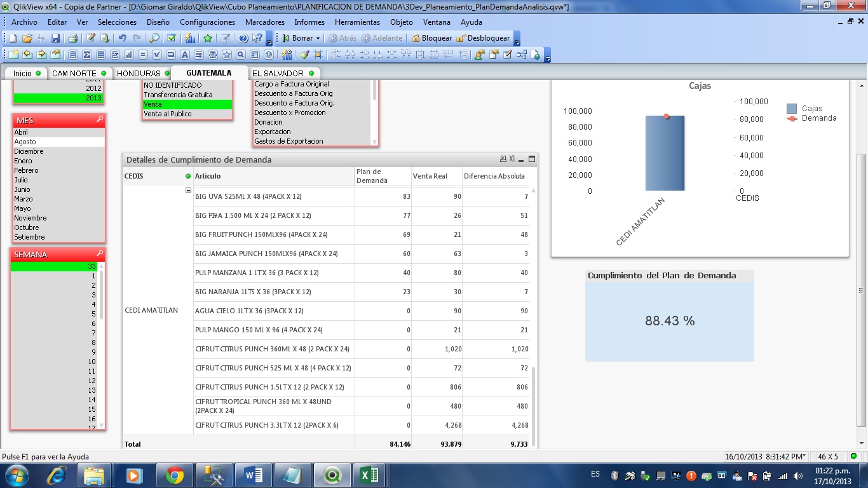The image size is (868, 488).
Task: Open Help Topics question mark icon
Action: (x=243, y=38)
